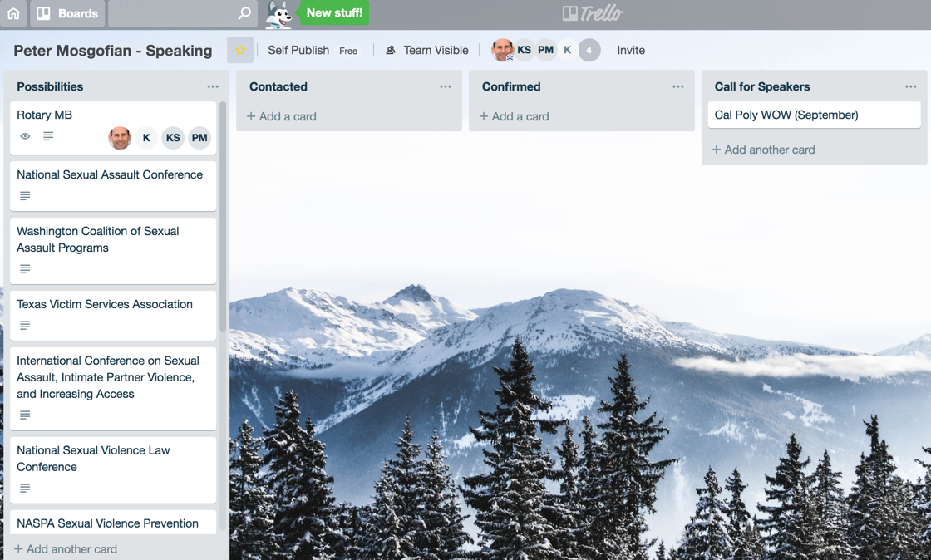
Task: Open the K avatar on Rotary MB card
Action: 146,138
